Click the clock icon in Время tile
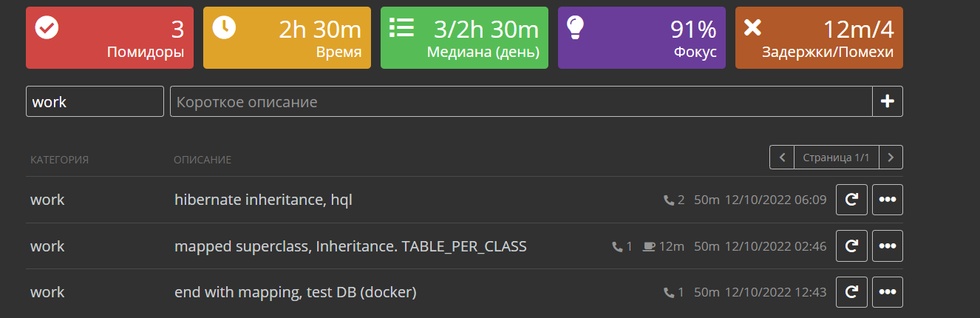This screenshot has height=318, width=980. pyautogui.click(x=224, y=27)
